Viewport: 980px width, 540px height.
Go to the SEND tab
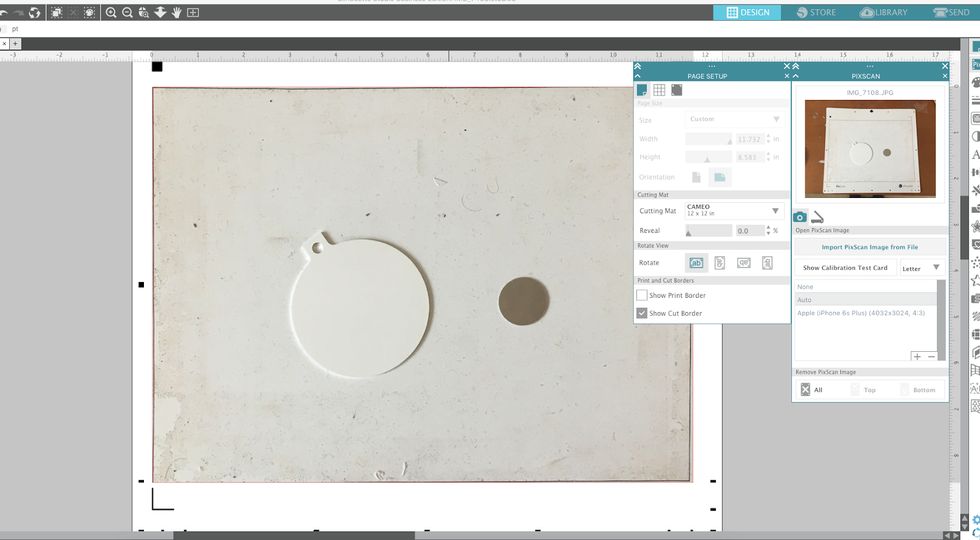[951, 12]
